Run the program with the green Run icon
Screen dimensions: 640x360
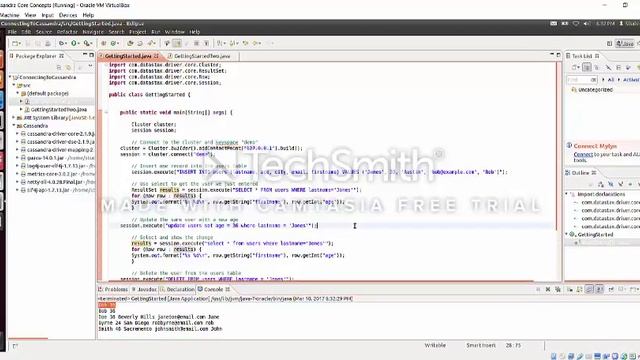pos(74,43)
